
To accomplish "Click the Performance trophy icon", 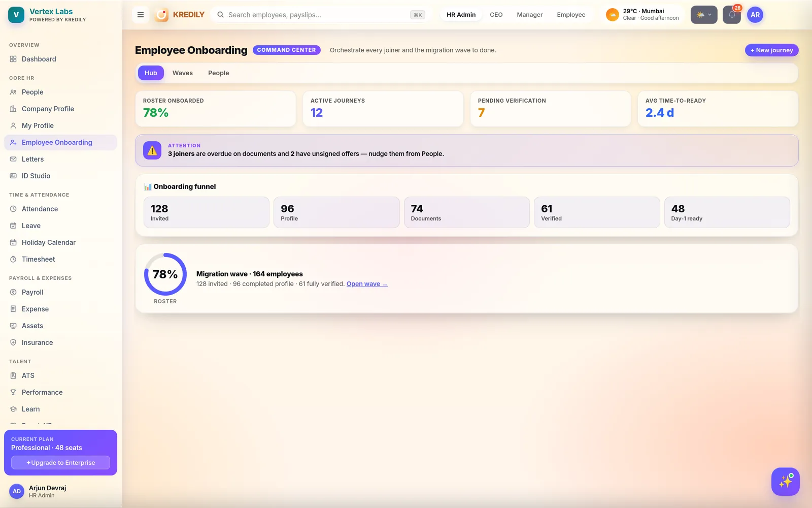I will pos(13,392).
